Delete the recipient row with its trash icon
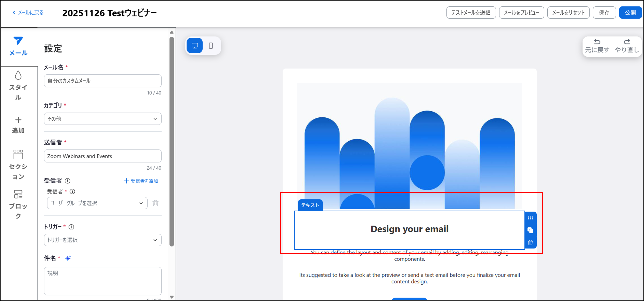 pos(155,203)
